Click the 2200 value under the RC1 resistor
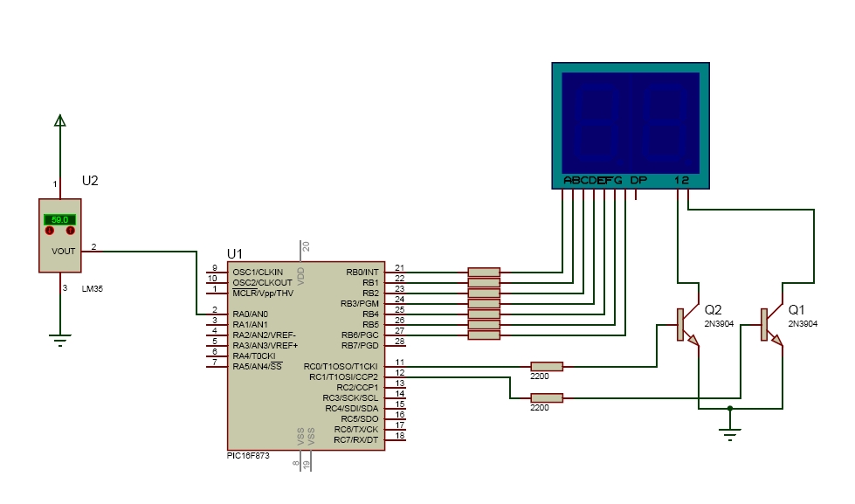Image resolution: width=855 pixels, height=504 pixels. 539,407
